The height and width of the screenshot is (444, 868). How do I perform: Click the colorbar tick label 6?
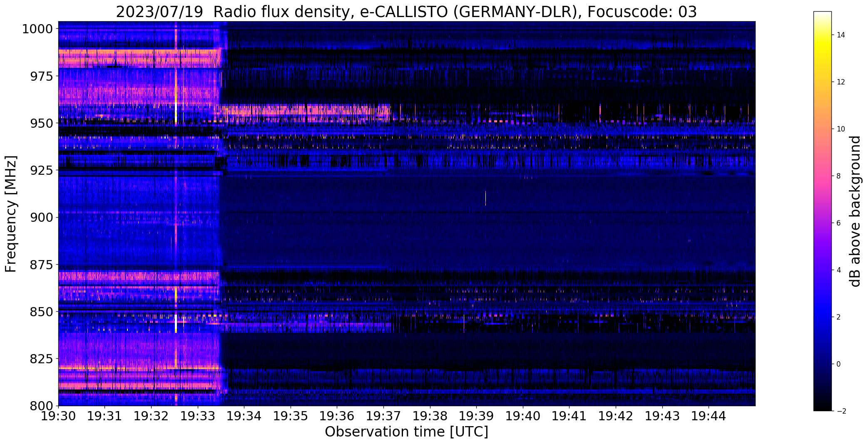[x=838, y=223]
